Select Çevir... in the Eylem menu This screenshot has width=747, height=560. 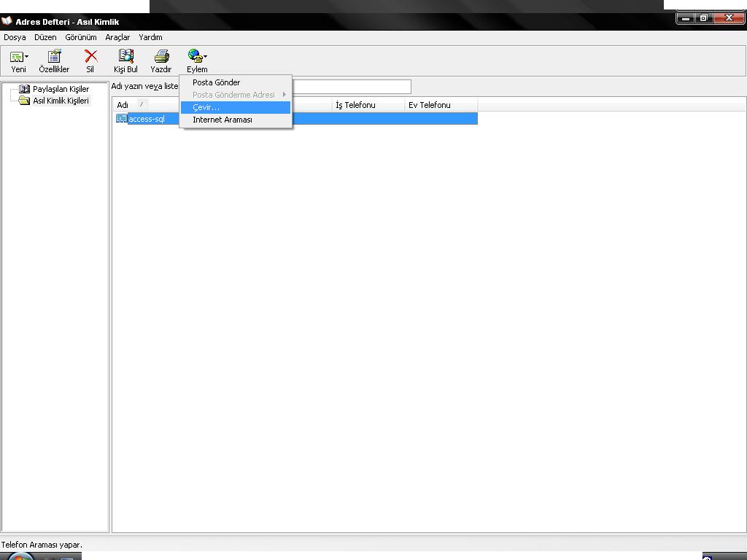206,107
